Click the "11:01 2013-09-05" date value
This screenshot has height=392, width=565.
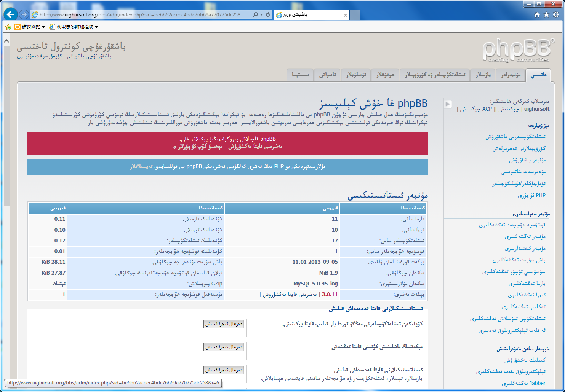click(x=315, y=262)
